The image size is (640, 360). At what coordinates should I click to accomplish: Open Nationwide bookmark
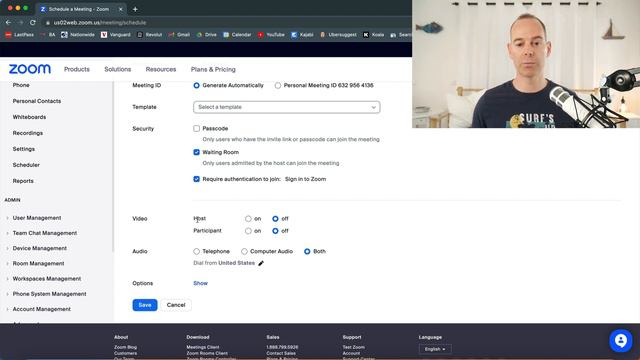tap(78, 35)
